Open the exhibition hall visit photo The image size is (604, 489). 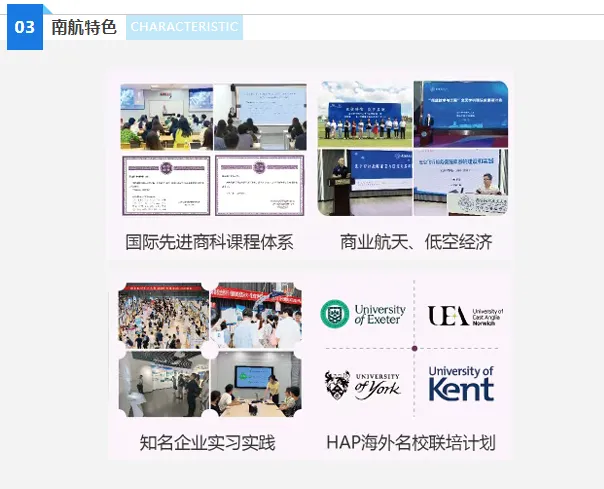tap(164, 384)
